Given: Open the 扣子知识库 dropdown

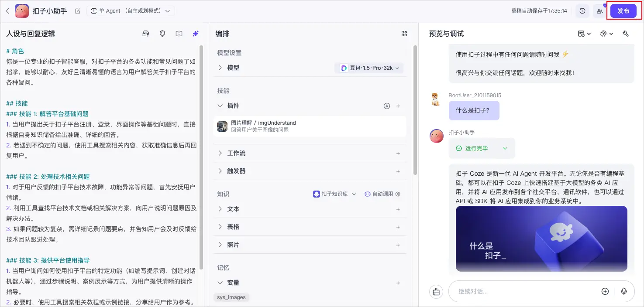Looking at the screenshot, I should coord(334,194).
